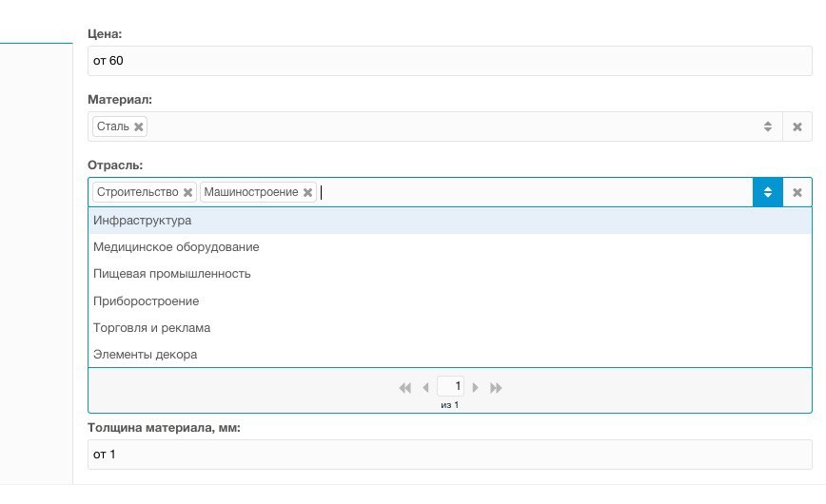
Task: Pick Приборостроение from dropdown list
Action: [450, 301]
